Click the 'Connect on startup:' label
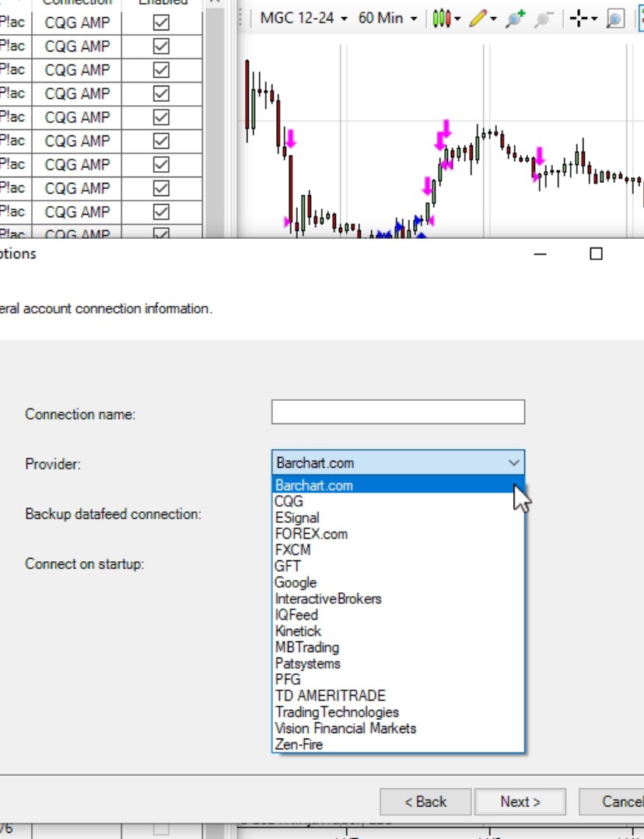Viewport: 644px width, 839px height. click(x=85, y=564)
